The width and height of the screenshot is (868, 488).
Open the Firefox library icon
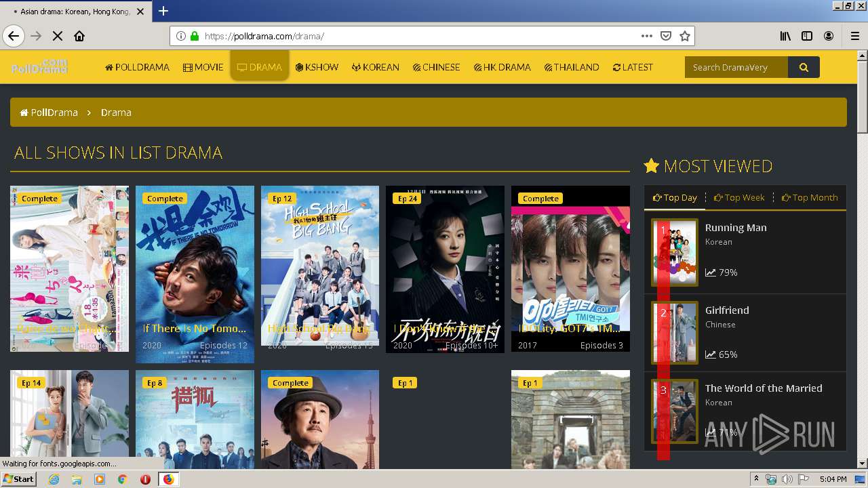coord(785,36)
